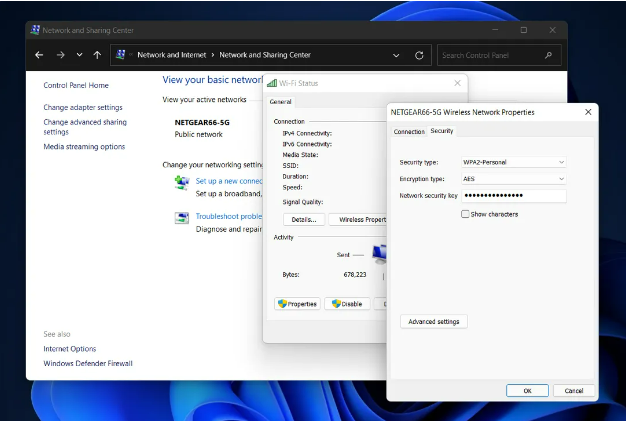Viewport: 626px width, 421px height.
Task: Open Change adapter settings link
Action: click(83, 107)
